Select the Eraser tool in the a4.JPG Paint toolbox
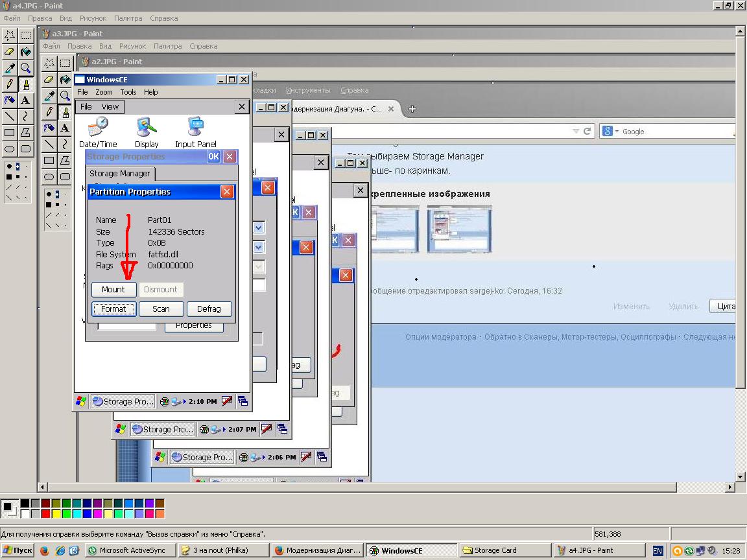 point(10,52)
